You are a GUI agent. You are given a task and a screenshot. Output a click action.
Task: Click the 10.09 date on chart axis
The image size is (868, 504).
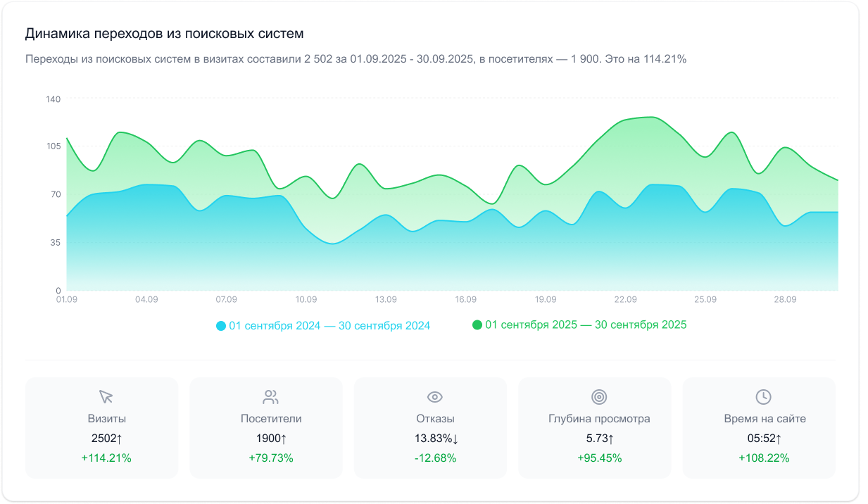306,299
